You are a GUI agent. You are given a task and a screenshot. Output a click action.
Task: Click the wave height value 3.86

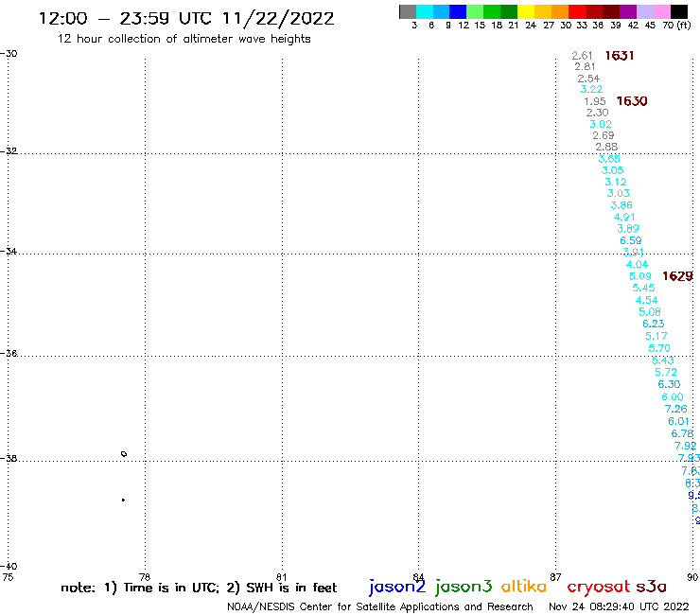pyautogui.click(x=621, y=205)
